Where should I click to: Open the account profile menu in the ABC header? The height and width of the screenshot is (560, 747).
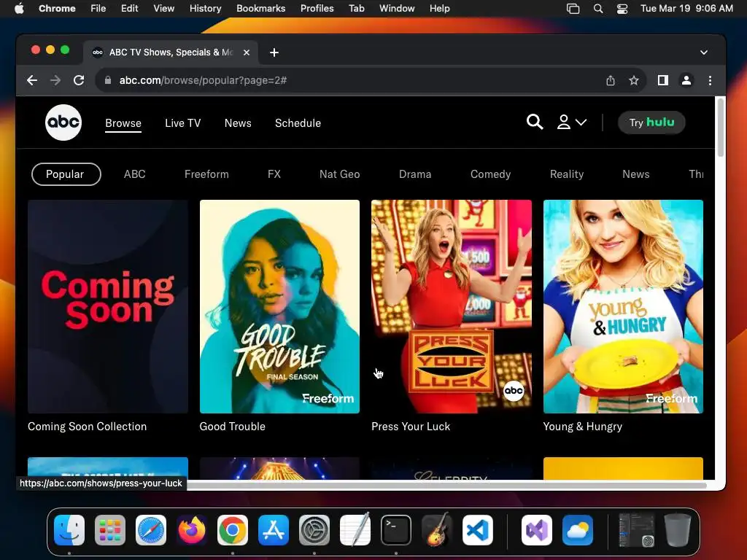pyautogui.click(x=572, y=122)
